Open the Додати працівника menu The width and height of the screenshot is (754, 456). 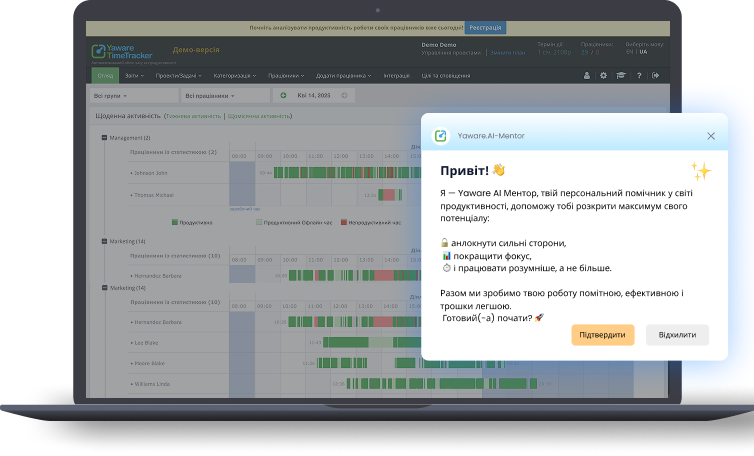pyautogui.click(x=343, y=76)
